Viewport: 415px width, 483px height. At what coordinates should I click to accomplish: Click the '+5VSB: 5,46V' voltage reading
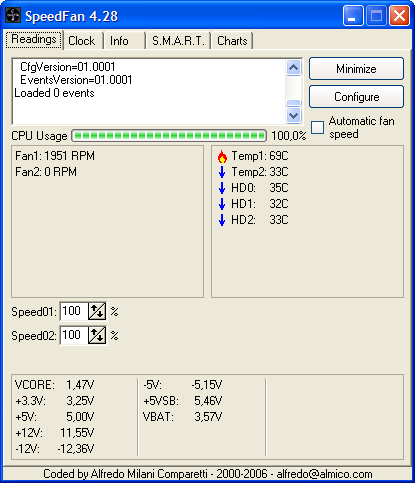183,401
